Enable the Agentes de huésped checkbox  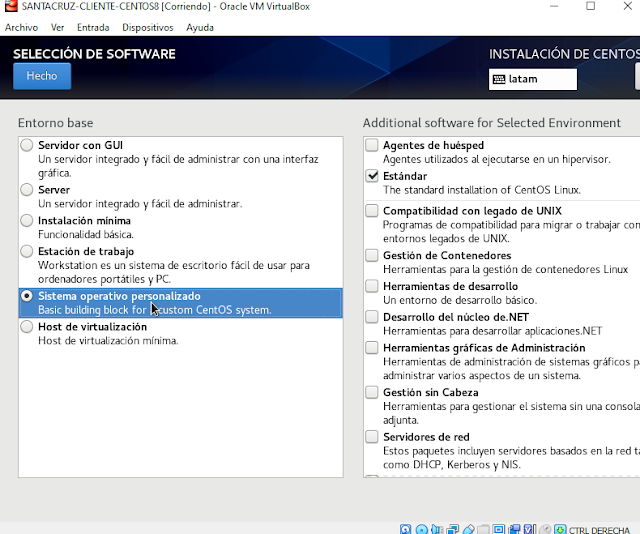tap(372, 145)
